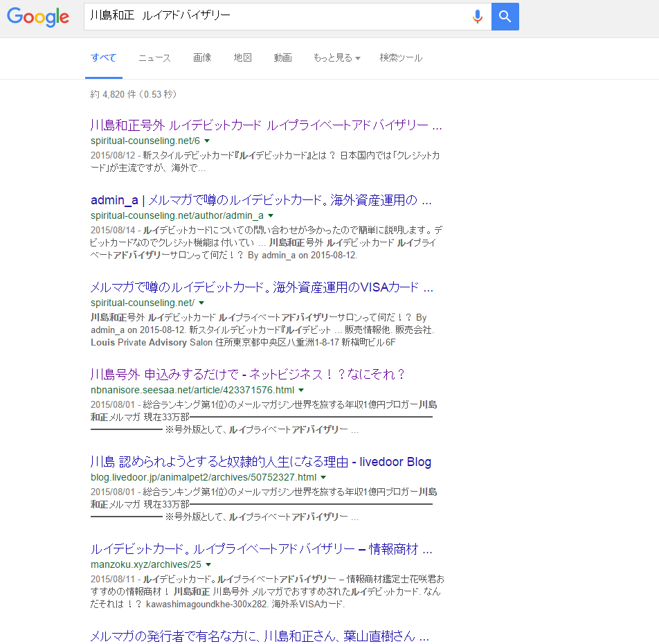The image size is (659, 644).
Task: Click the blue magnifier search button
Action: click(505, 17)
